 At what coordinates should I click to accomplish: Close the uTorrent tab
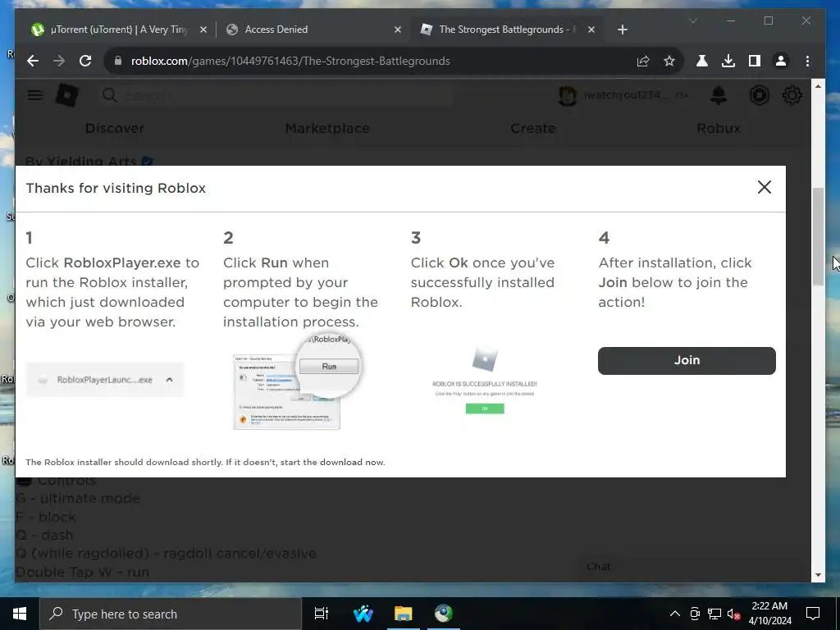pyautogui.click(x=203, y=30)
